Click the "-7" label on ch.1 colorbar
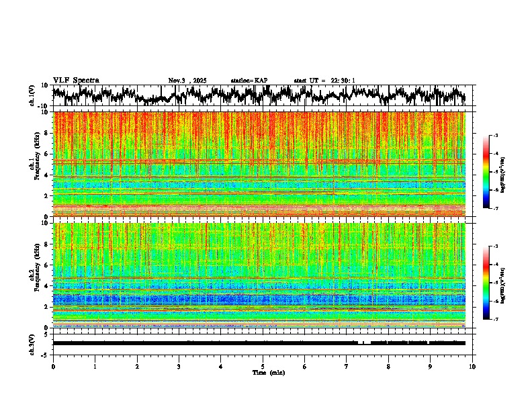This screenshot has width=532, height=411. (x=495, y=208)
